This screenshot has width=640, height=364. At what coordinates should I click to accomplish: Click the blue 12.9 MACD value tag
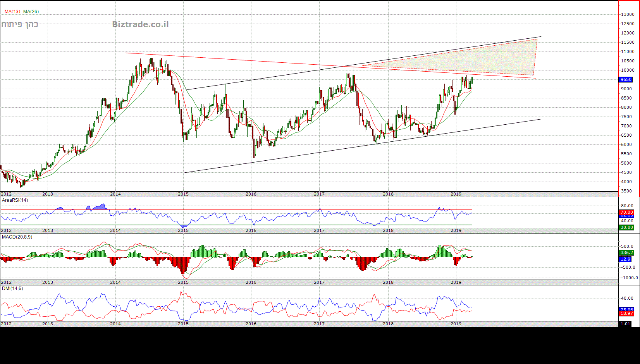point(625,259)
